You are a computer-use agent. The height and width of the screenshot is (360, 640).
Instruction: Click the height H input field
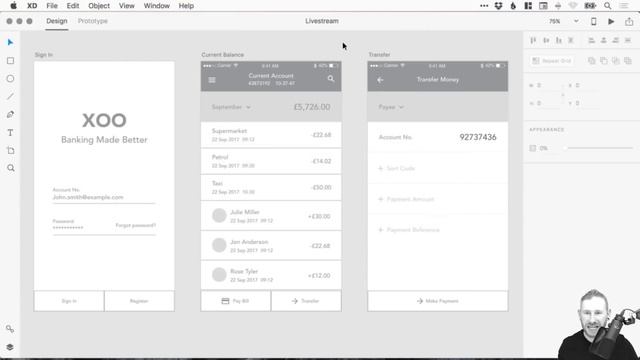tap(545, 103)
